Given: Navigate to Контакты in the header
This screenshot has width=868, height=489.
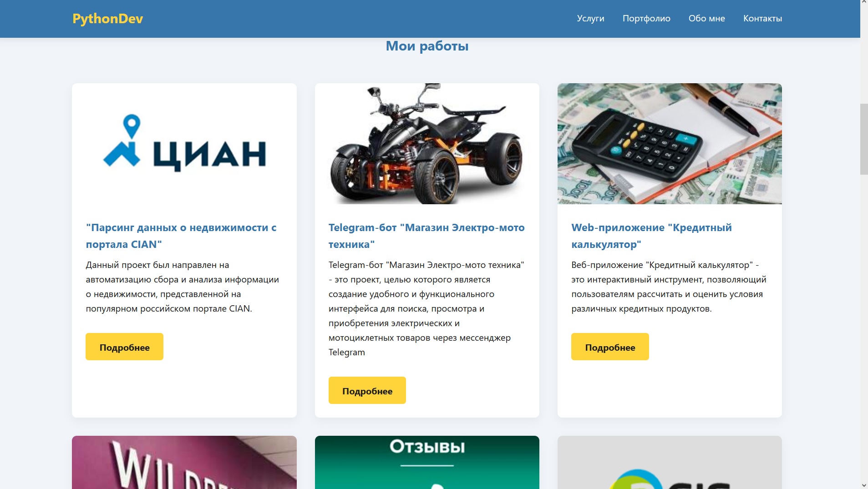Looking at the screenshot, I should click(762, 19).
